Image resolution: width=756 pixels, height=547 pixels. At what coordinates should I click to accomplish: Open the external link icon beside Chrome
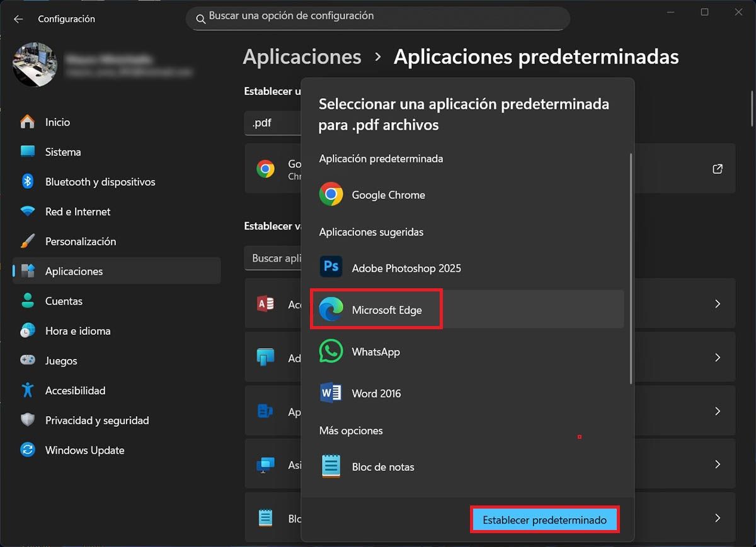pyautogui.click(x=717, y=169)
